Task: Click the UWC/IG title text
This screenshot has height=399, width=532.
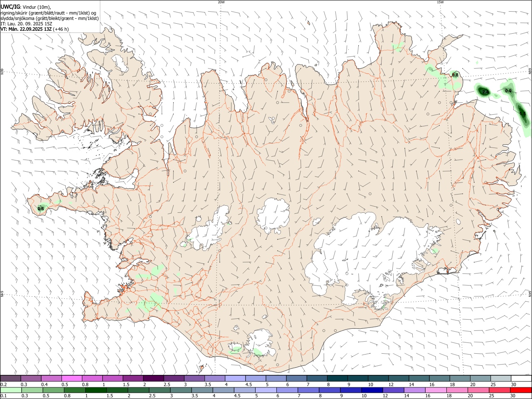Action: tap(10, 7)
